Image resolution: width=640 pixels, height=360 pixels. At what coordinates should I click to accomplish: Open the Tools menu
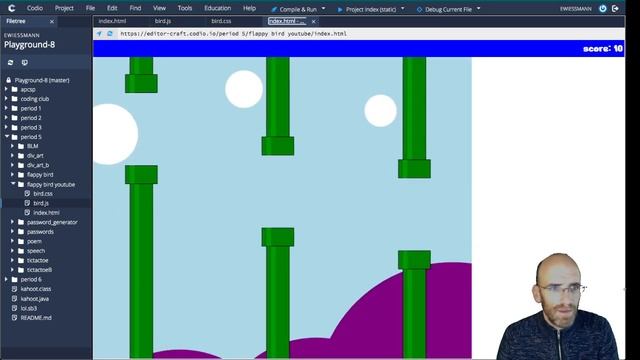(x=184, y=8)
